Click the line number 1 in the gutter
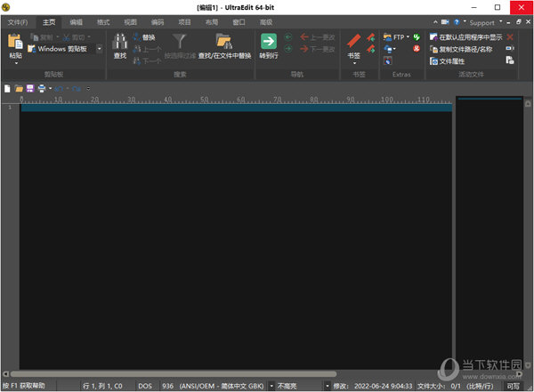The width and height of the screenshot is (534, 392). point(10,108)
